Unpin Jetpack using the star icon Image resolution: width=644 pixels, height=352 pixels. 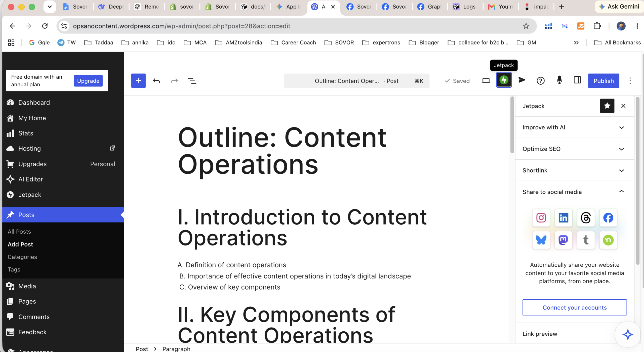607,106
